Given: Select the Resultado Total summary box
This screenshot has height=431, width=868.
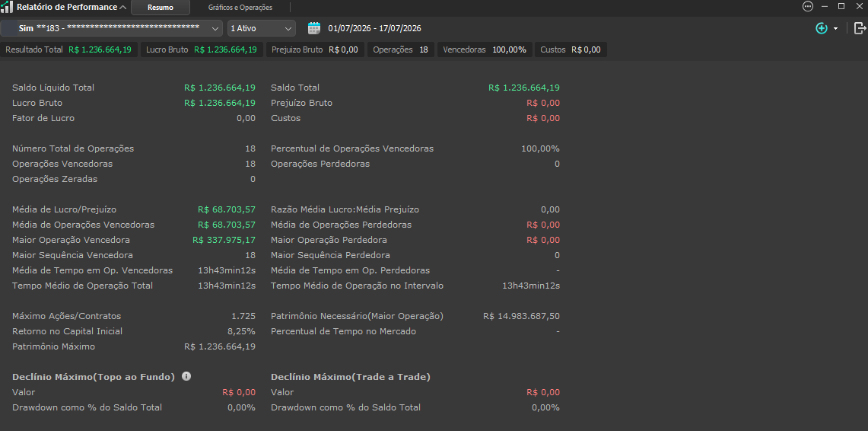Looking at the screenshot, I should (69, 49).
